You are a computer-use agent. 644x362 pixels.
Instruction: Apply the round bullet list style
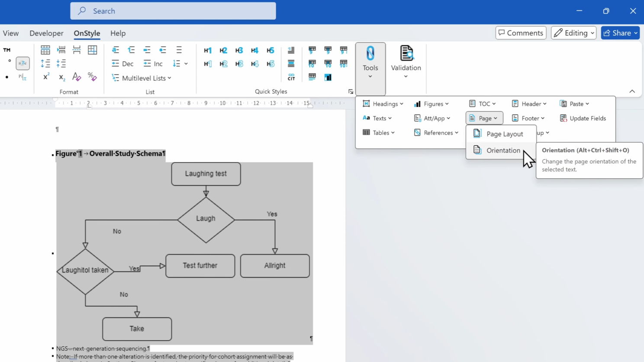coord(163,50)
